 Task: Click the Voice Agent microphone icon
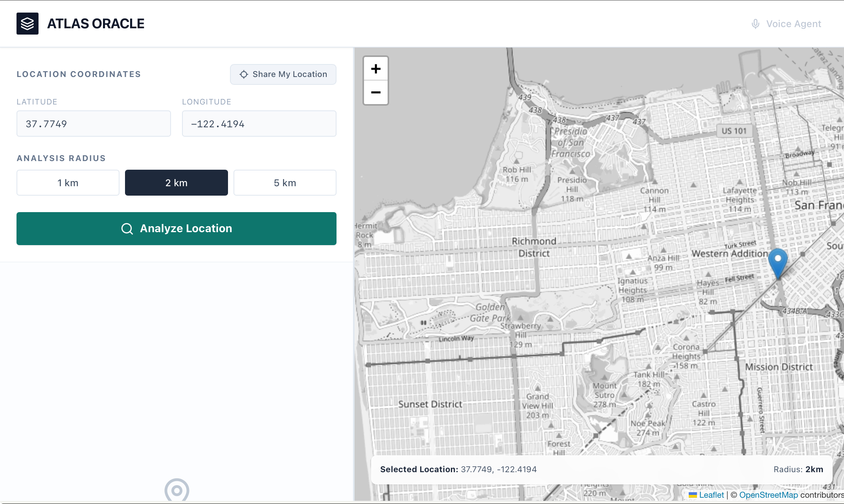coord(755,24)
